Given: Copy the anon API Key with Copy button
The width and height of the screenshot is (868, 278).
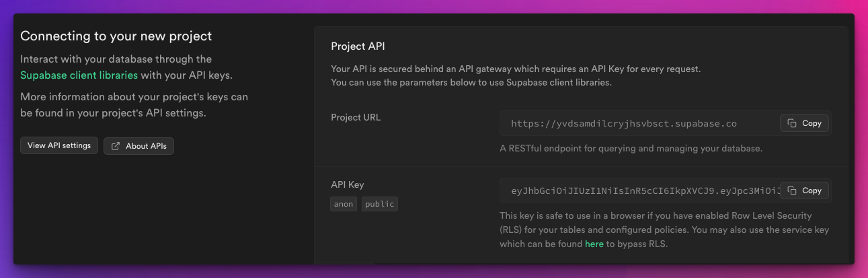Looking at the screenshot, I should point(804,190).
